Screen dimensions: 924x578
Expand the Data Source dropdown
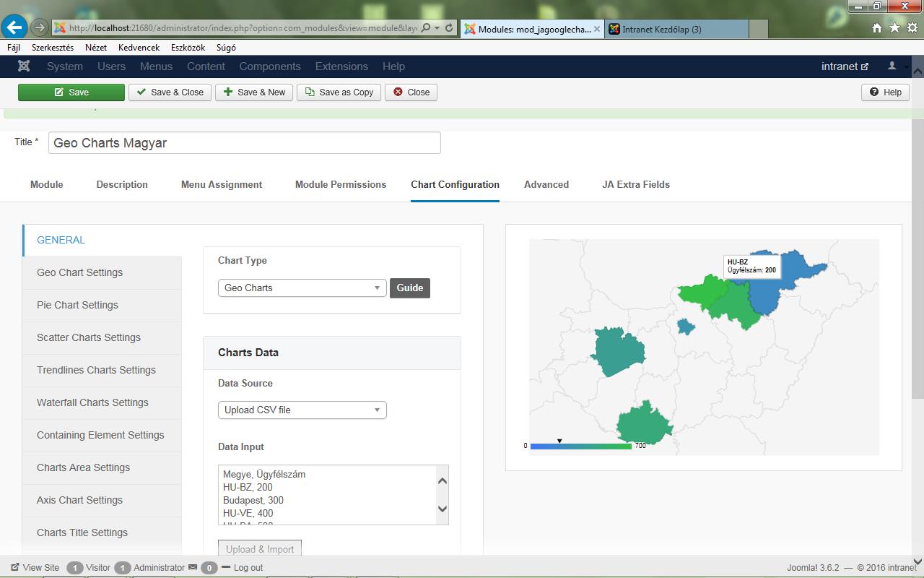pos(302,410)
